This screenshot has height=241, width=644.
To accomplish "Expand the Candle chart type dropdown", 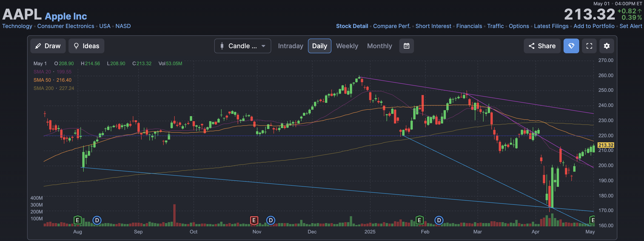I will [242, 46].
